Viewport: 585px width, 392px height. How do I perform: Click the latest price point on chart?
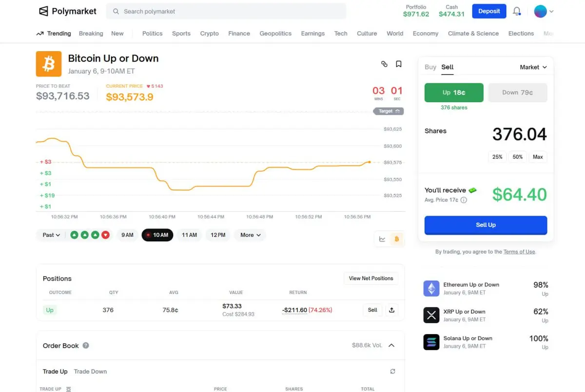(370, 162)
